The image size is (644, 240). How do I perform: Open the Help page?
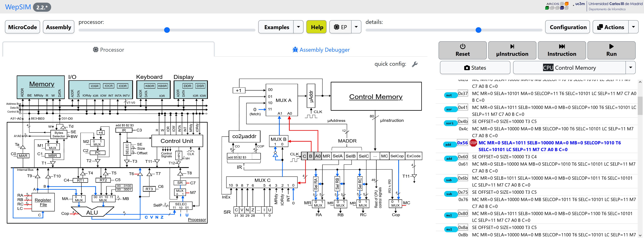pyautogui.click(x=316, y=27)
